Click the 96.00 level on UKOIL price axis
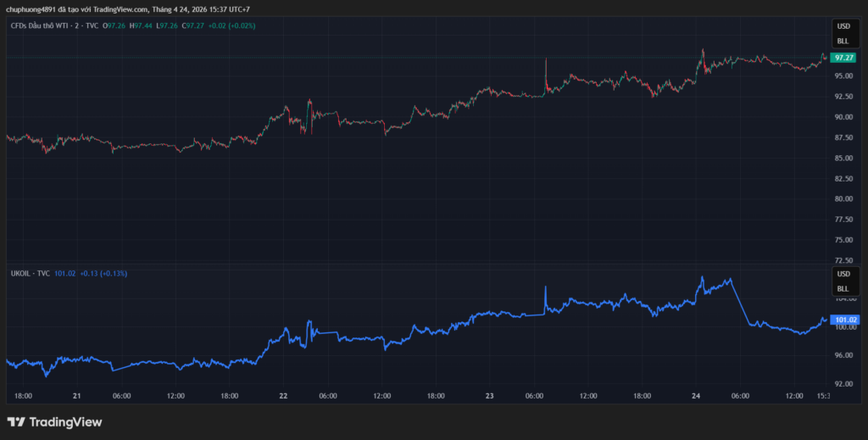 (843, 355)
